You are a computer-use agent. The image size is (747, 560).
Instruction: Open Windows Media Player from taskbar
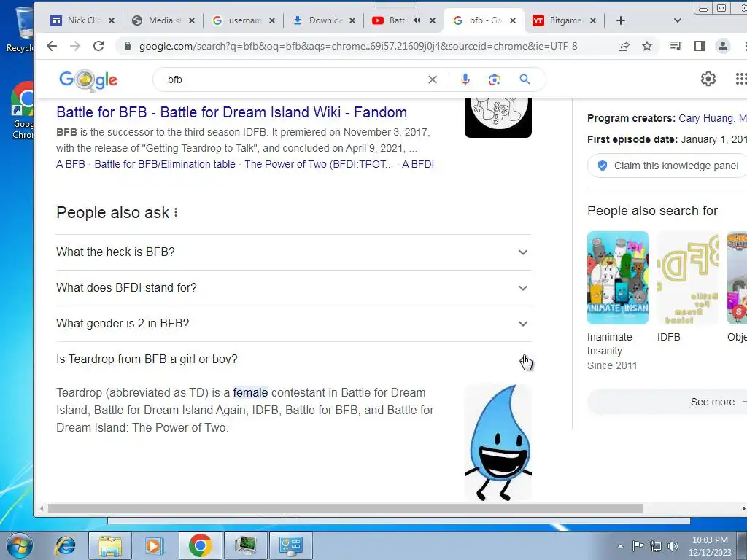coord(154,545)
